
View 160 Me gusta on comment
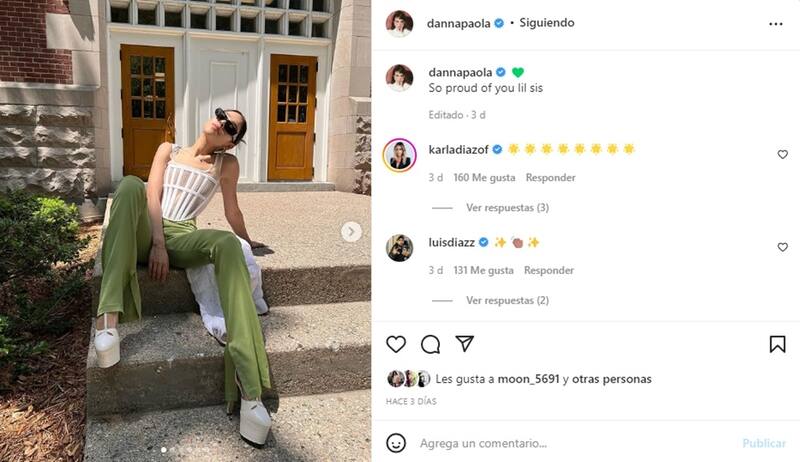(484, 177)
